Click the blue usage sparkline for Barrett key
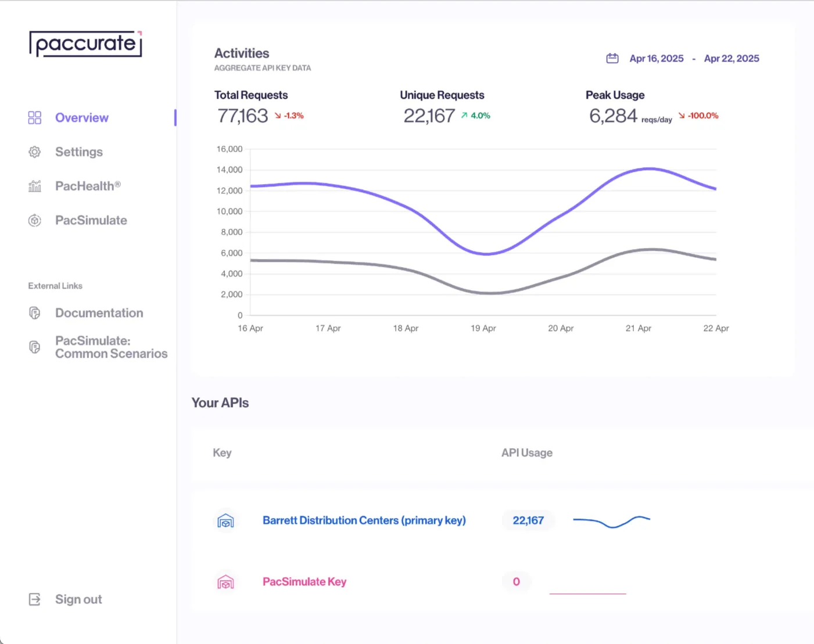Image resolution: width=814 pixels, height=644 pixels. 612,521
